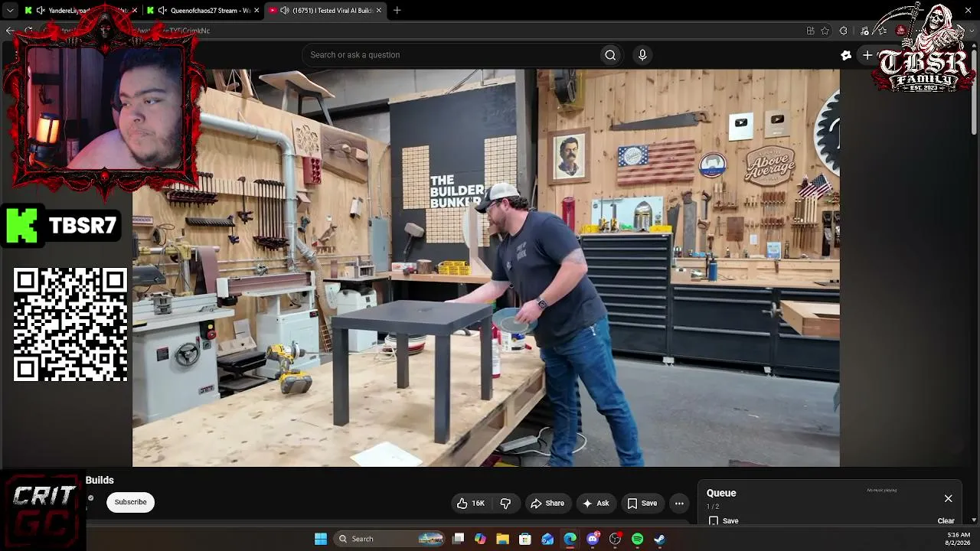The height and width of the screenshot is (551, 980).
Task: Switch to Microsoft Edge in taskbar
Action: click(570, 539)
